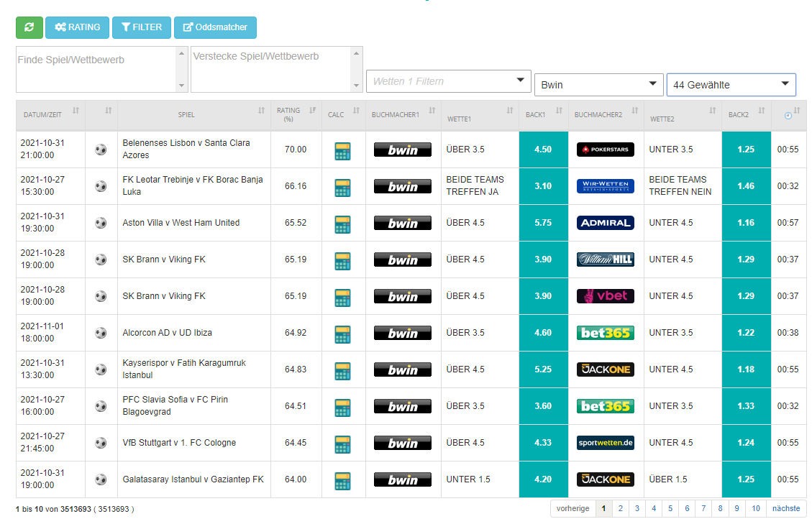Image resolution: width=812 pixels, height=519 pixels.
Task: Open calculator for Aston Villa row
Action: click(342, 224)
